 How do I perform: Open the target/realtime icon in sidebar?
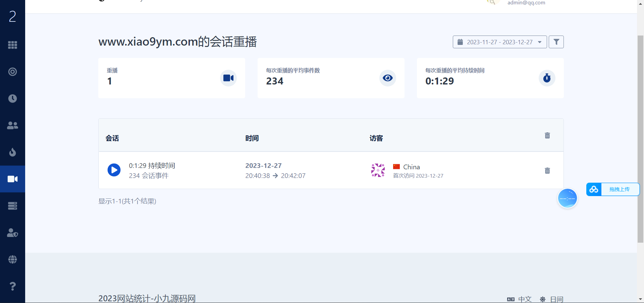click(12, 72)
